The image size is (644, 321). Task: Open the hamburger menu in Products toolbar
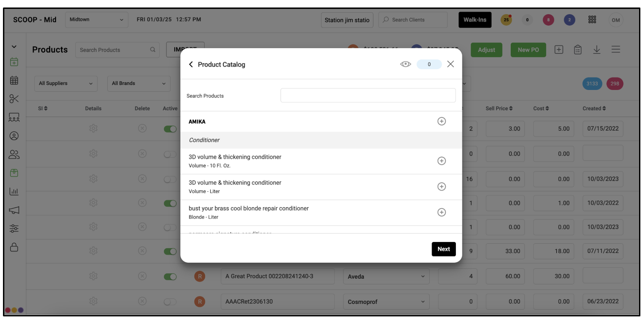[616, 50]
